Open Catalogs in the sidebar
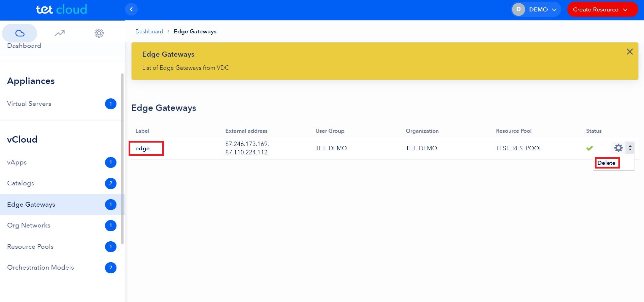The height and width of the screenshot is (302, 644). click(21, 183)
